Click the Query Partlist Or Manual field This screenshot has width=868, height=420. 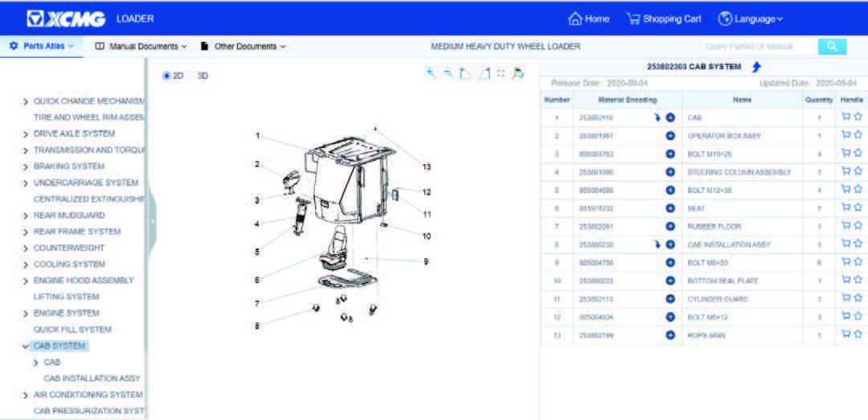(759, 47)
